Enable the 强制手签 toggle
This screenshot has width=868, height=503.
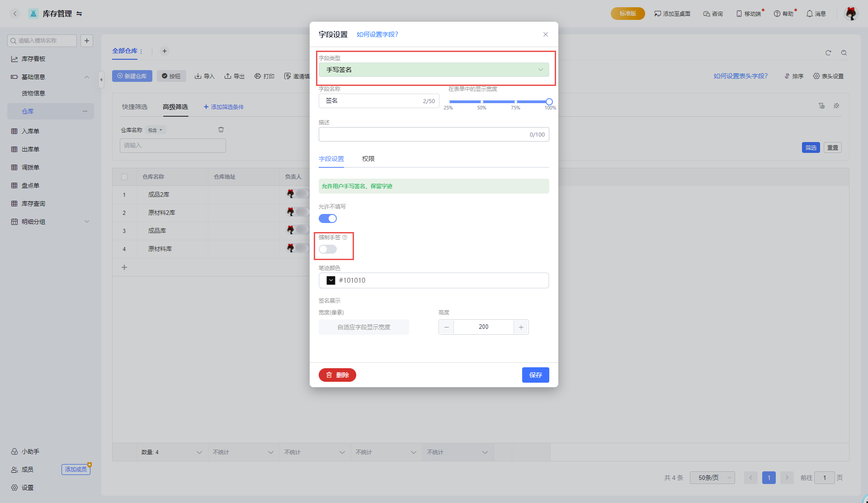(x=328, y=249)
